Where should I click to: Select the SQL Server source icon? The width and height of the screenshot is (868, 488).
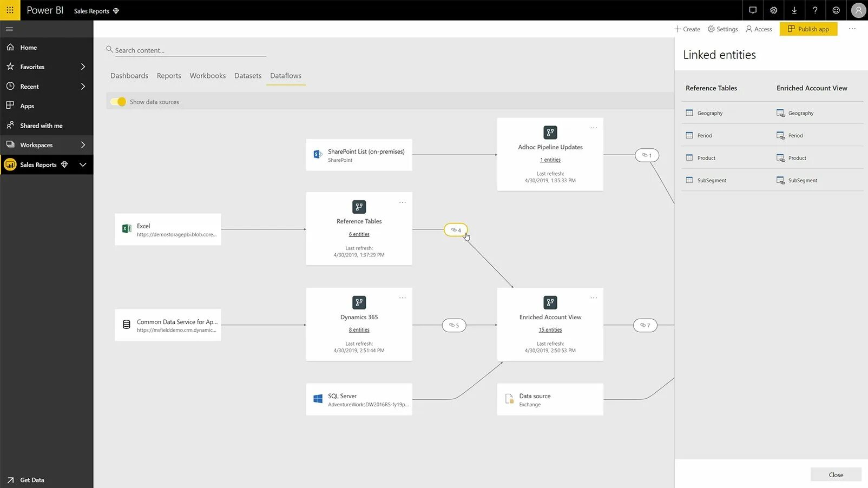pos(318,399)
